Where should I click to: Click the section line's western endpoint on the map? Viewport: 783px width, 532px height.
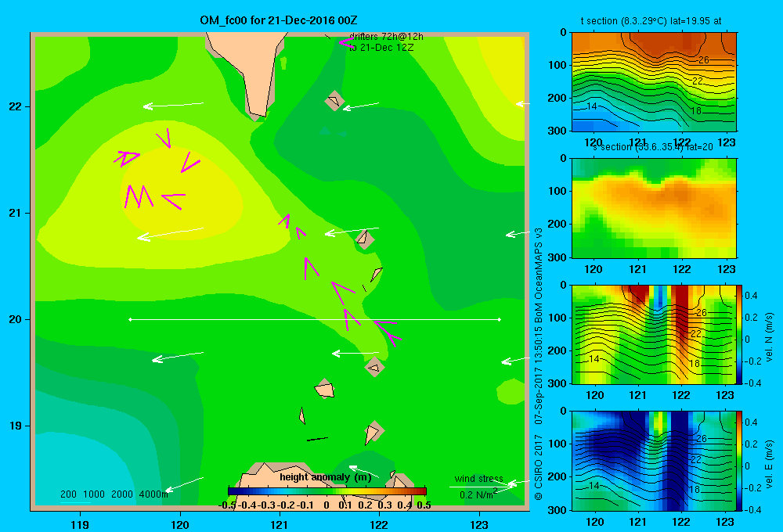coord(130,319)
